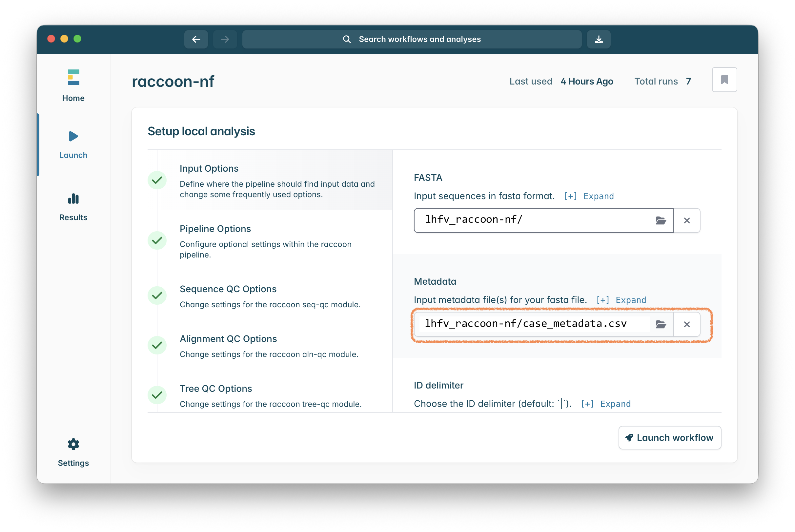795x532 pixels.
Task: Click the forward arrow navigation button
Action: tap(225, 39)
